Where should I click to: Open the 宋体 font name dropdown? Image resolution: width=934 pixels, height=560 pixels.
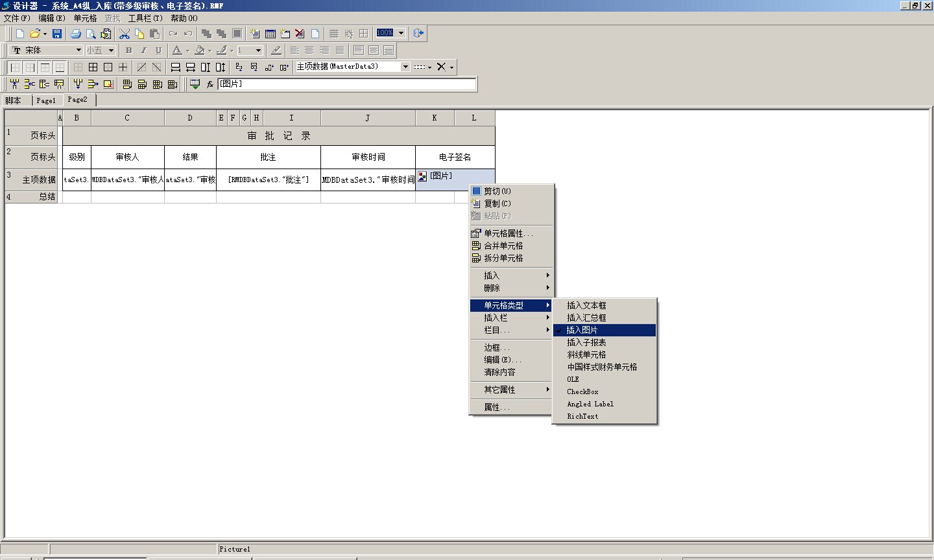(78, 51)
